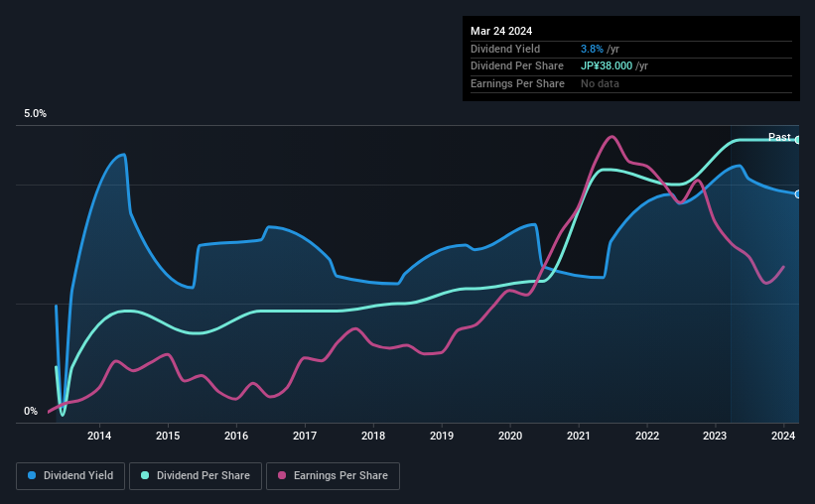Select the 2024 label on the time axis

[784, 436]
